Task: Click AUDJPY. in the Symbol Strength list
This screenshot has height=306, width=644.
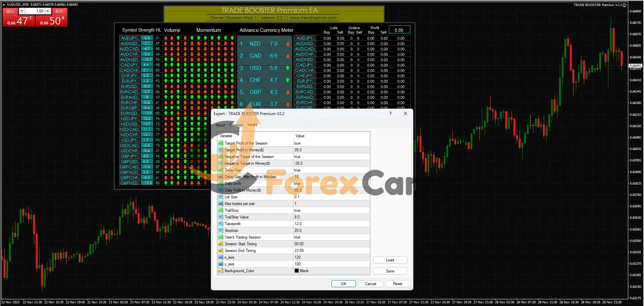Action: (x=129, y=38)
